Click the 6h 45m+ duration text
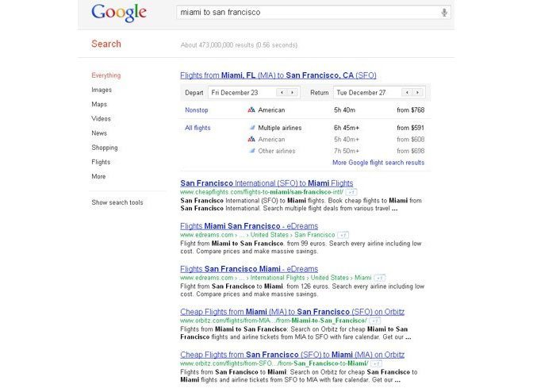 pyautogui.click(x=347, y=128)
